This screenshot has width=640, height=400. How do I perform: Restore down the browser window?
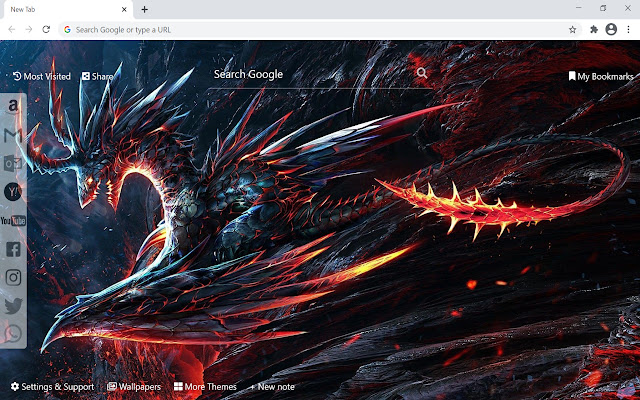[x=603, y=8]
